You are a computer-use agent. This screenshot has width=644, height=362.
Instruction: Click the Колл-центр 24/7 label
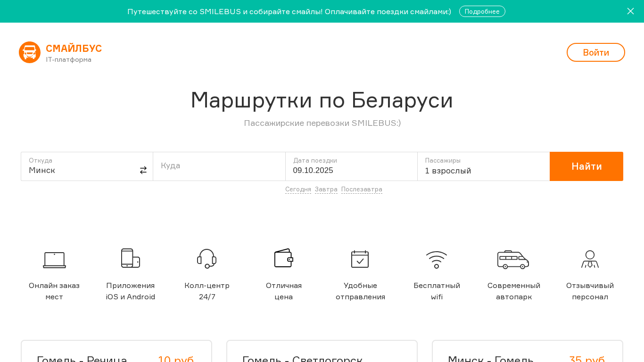click(x=207, y=291)
